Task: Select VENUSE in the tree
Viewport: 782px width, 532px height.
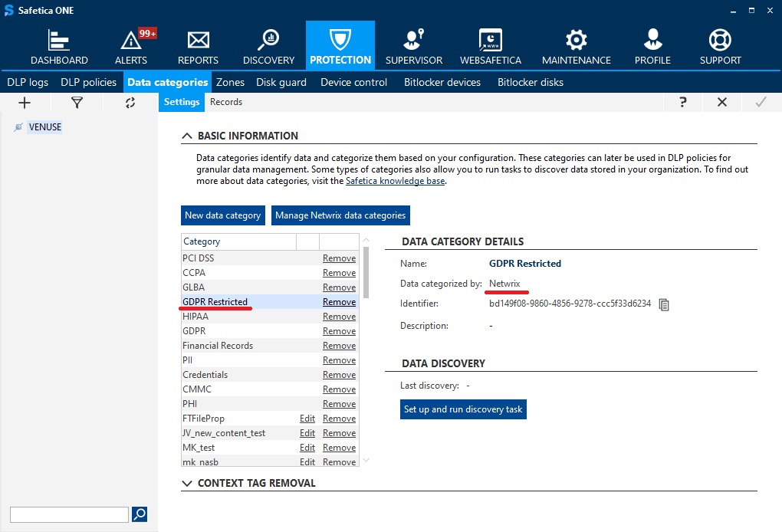Action: (45, 127)
